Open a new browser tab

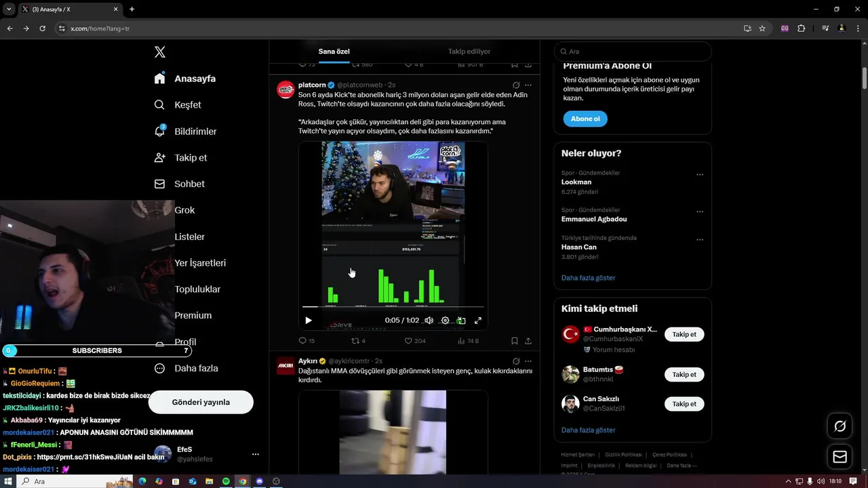[x=132, y=9]
